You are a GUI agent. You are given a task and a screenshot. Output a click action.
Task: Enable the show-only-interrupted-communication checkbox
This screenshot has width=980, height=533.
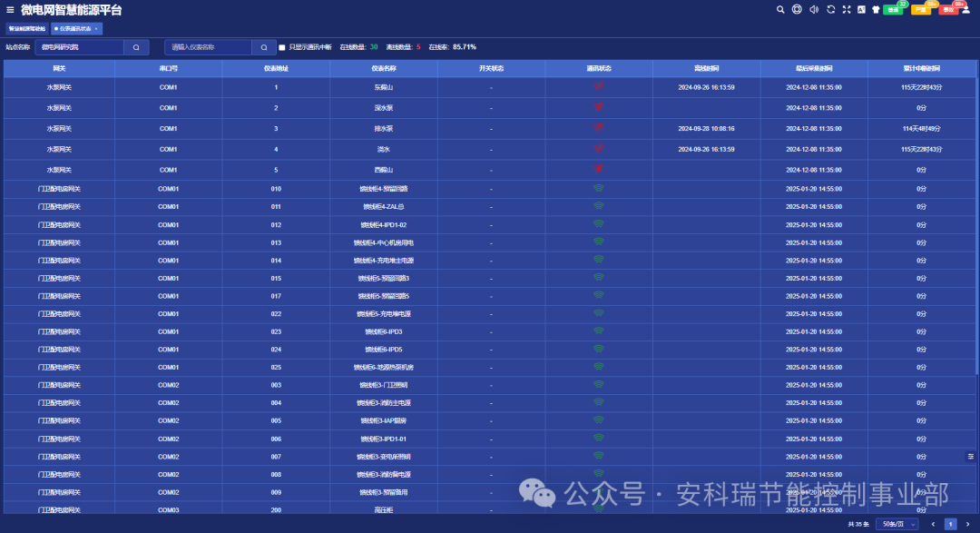[x=282, y=47]
